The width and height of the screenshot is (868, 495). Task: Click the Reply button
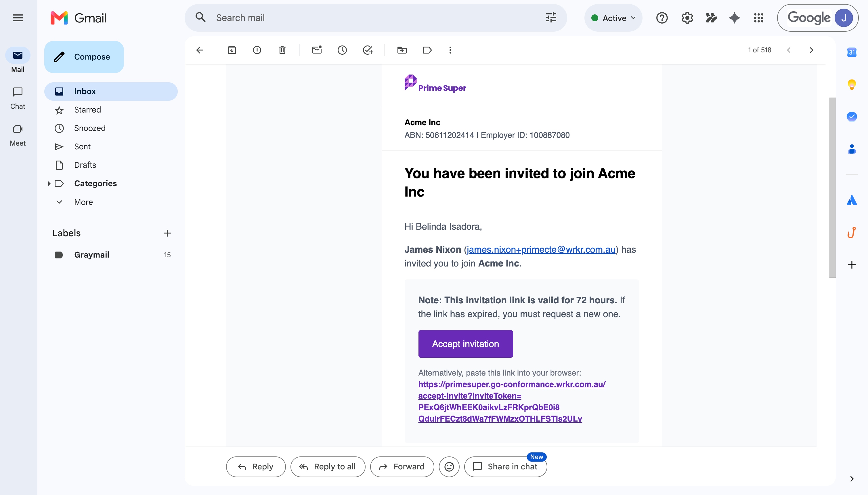[256, 467]
